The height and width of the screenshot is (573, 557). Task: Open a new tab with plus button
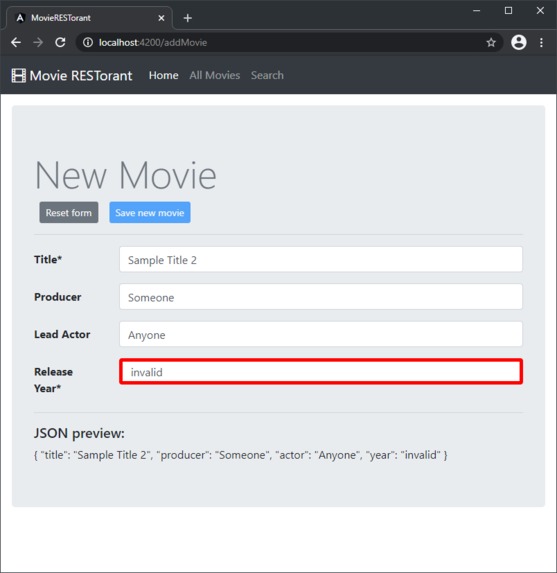[187, 18]
